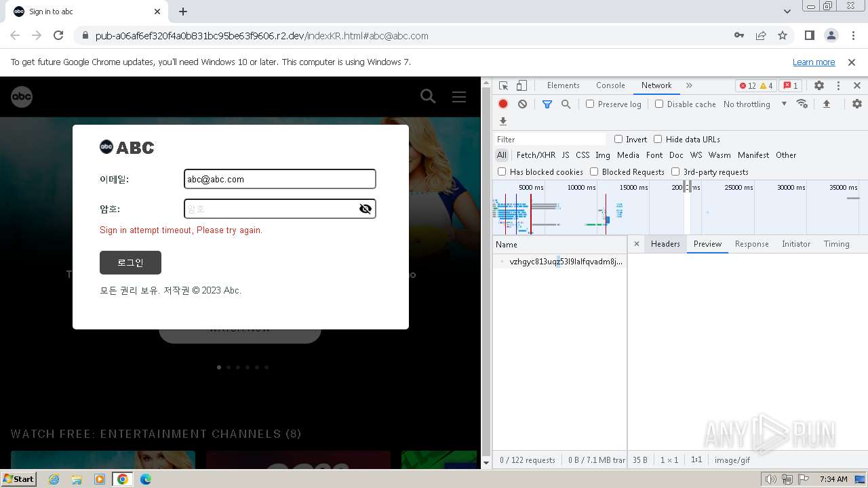Tick the Blocked Requests checkbox
868x488 pixels.
(x=594, y=171)
